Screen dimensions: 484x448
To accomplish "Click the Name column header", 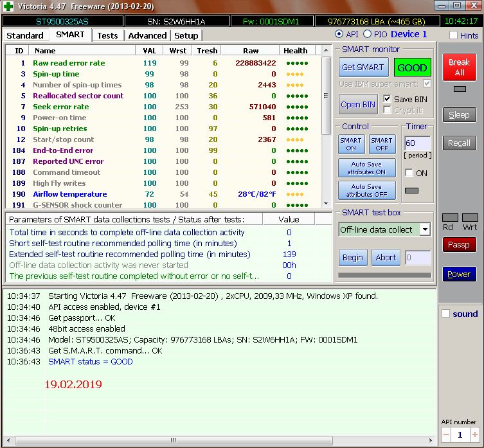I will click(82, 51).
